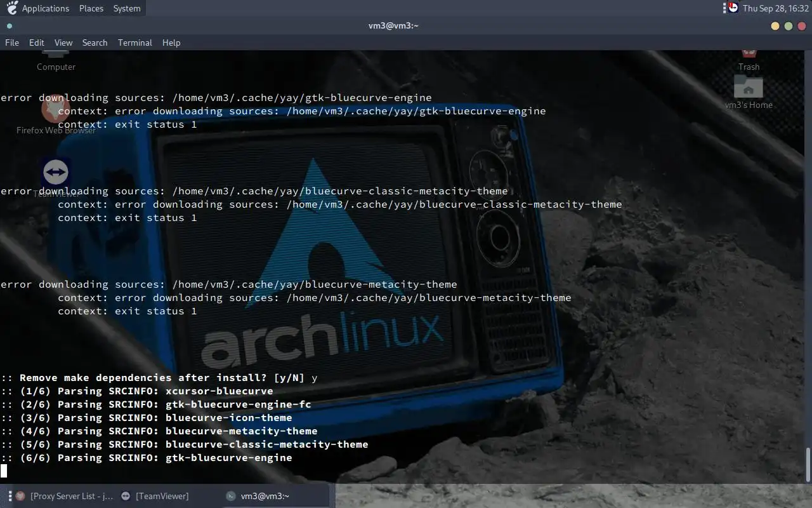Screen dimensions: 812x508
Task: Open the vm3's Home desktop folder
Action: (749, 92)
